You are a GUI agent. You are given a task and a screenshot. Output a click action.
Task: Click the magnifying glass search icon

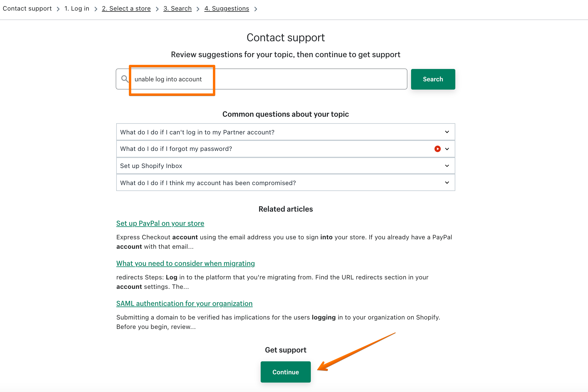click(125, 79)
